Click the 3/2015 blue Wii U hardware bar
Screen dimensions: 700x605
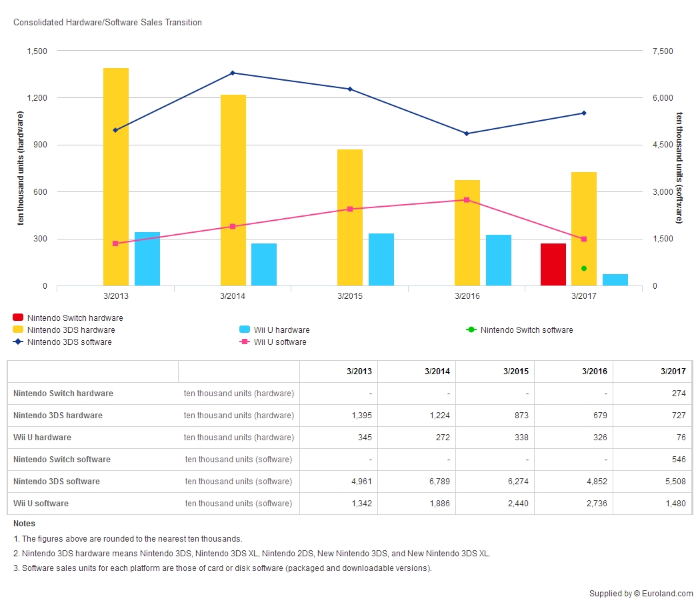click(x=381, y=259)
